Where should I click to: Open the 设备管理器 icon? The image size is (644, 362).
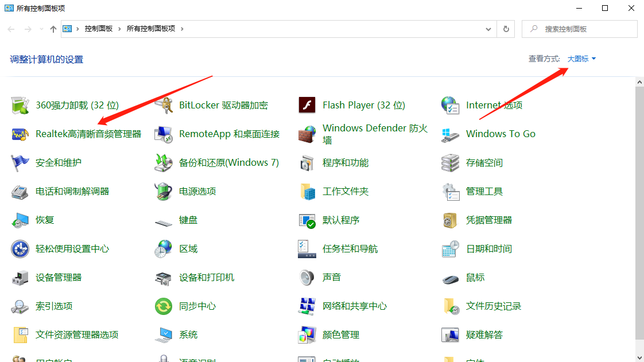tap(20, 278)
